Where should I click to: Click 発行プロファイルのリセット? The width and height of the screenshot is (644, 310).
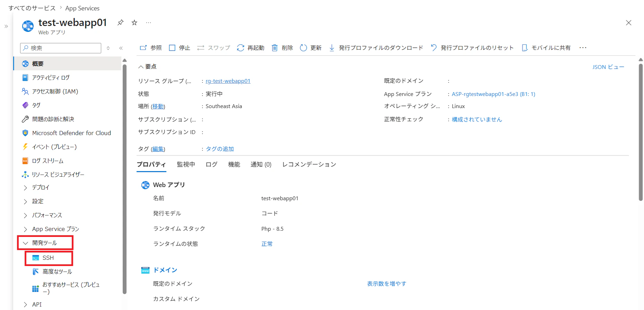tap(472, 48)
